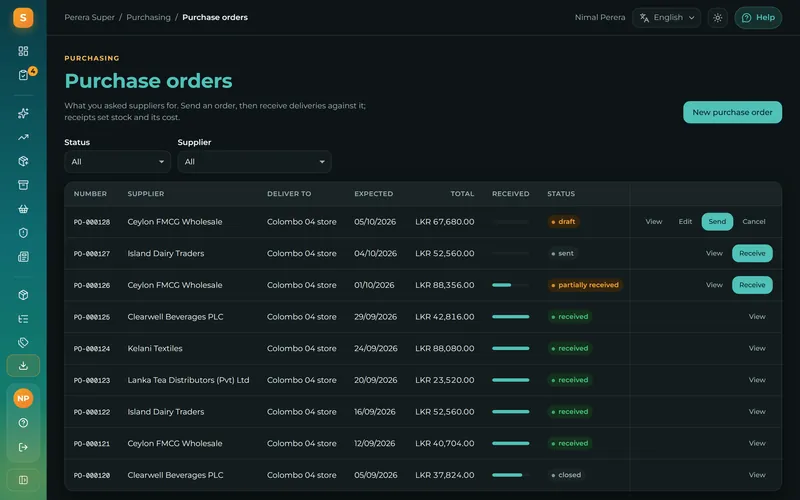Open the Status filter dropdown
800x500 pixels.
117,162
